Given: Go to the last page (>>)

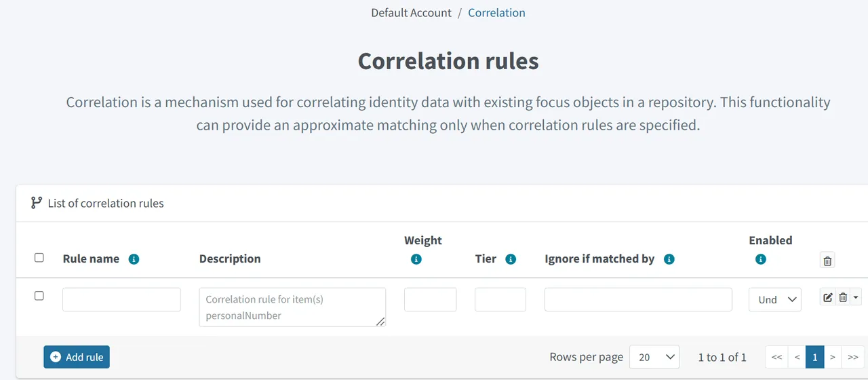Looking at the screenshot, I should click(x=853, y=357).
